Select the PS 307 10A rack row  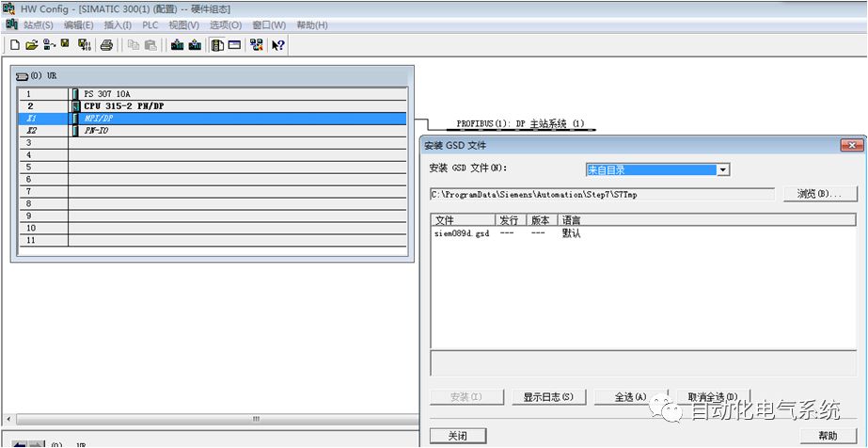(x=213, y=94)
